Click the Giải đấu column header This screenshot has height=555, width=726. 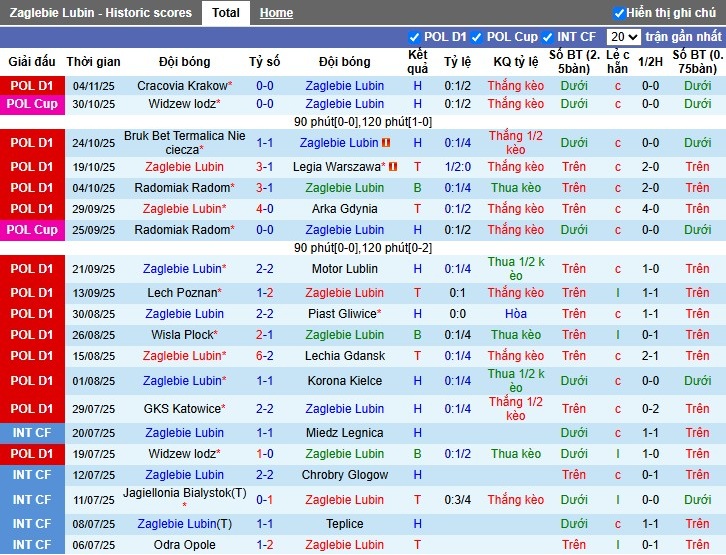tap(32, 62)
